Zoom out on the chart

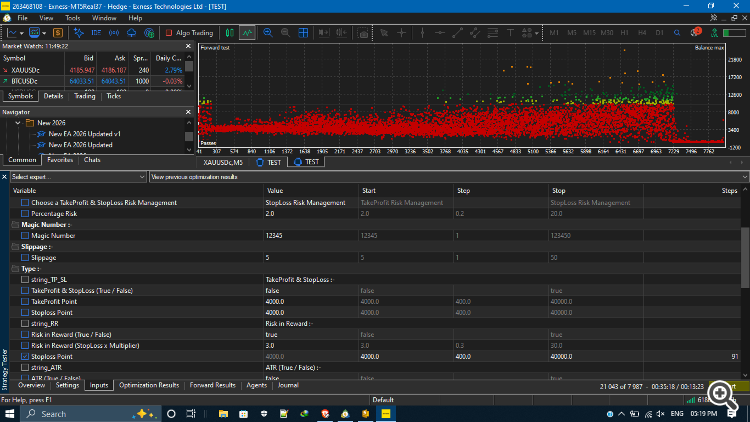click(286, 33)
